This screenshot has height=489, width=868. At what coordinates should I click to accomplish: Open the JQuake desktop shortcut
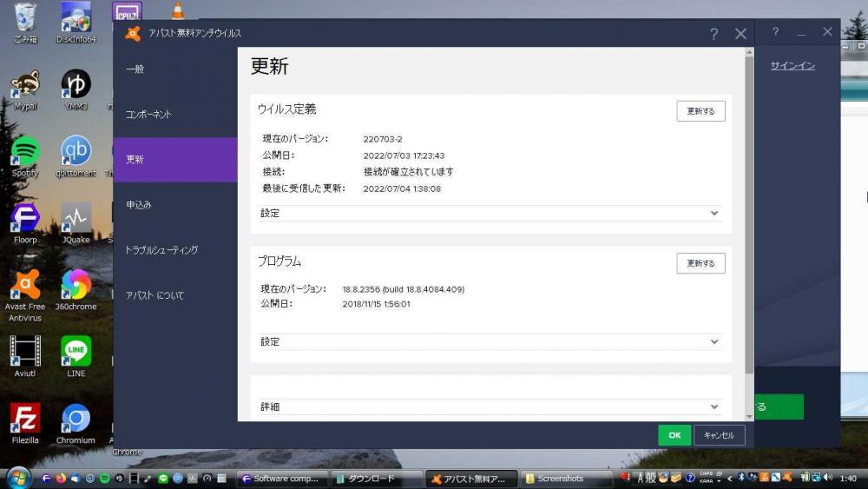tap(76, 224)
